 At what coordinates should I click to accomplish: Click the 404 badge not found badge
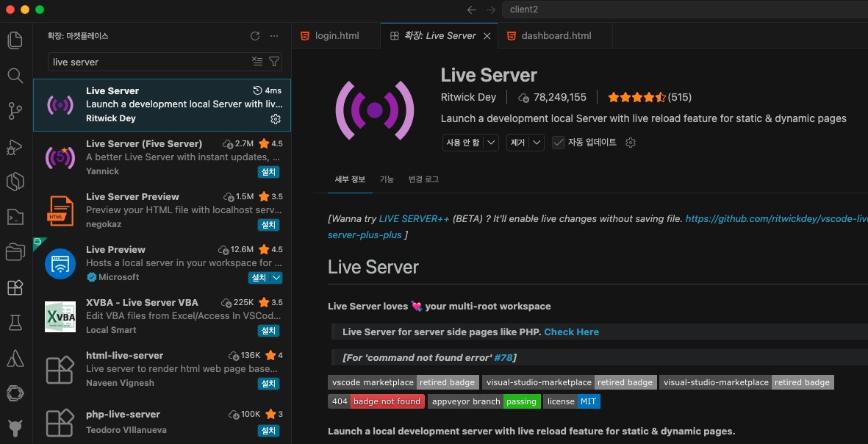[x=376, y=401]
